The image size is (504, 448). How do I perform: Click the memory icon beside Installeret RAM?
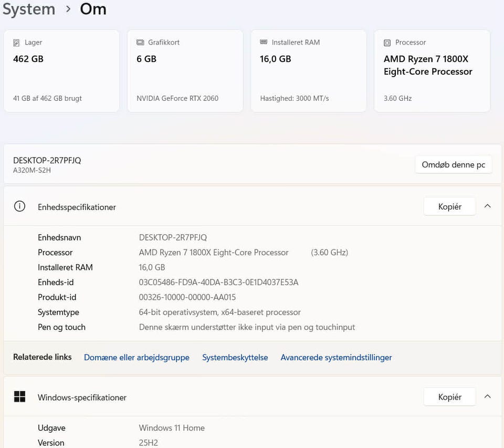coord(264,42)
